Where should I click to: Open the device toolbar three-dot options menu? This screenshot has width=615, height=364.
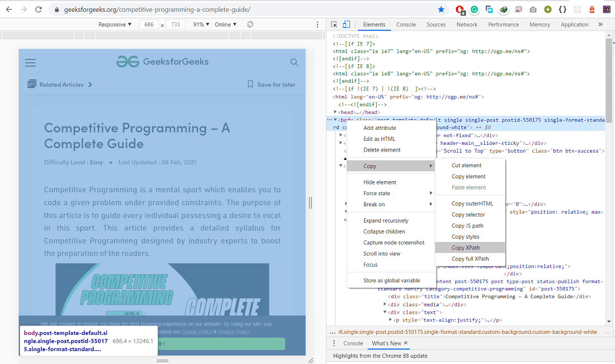[x=318, y=24]
